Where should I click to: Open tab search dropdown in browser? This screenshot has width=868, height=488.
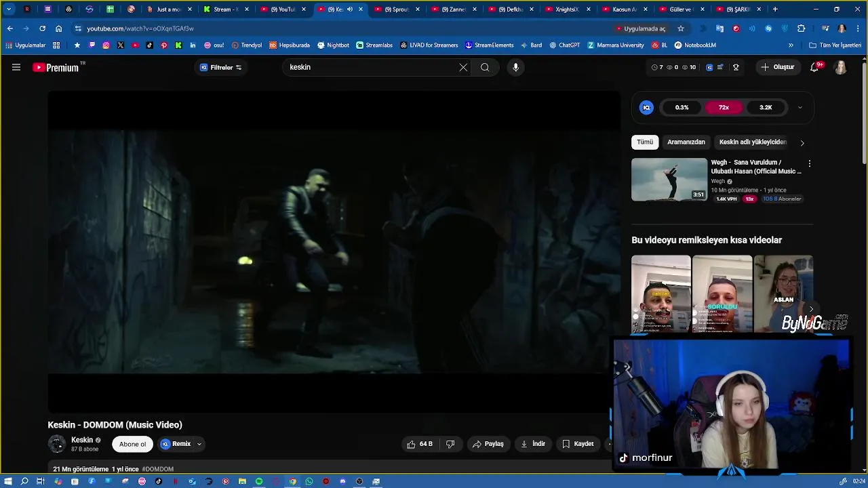tap(9, 9)
